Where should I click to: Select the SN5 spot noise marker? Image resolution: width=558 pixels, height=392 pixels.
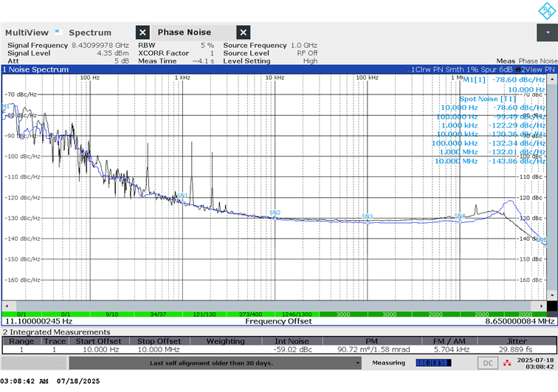point(541,240)
